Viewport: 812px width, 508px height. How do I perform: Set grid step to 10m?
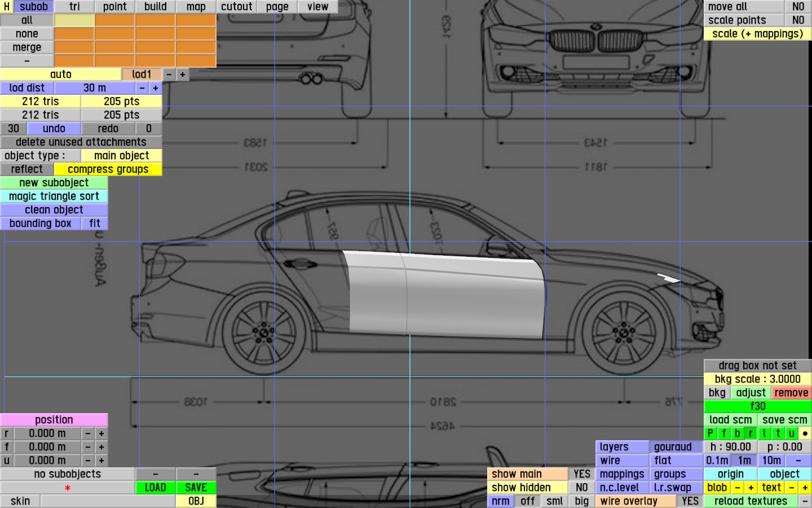(x=771, y=461)
